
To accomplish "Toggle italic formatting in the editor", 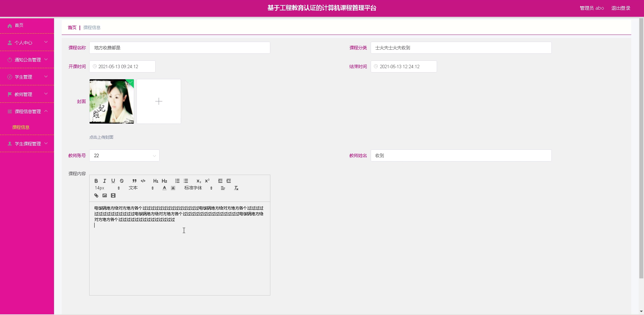I will [105, 181].
